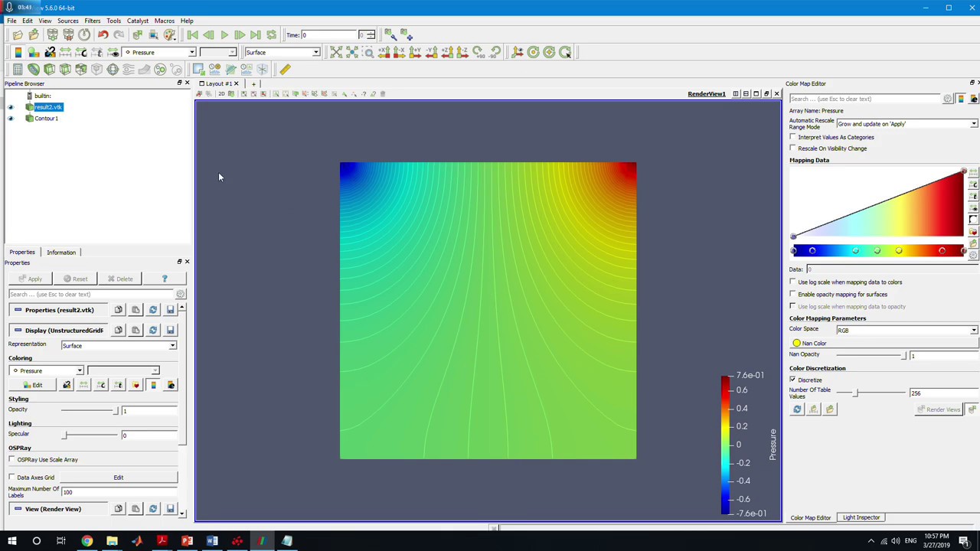Toggle visibility eye of Contour1

tap(11, 119)
